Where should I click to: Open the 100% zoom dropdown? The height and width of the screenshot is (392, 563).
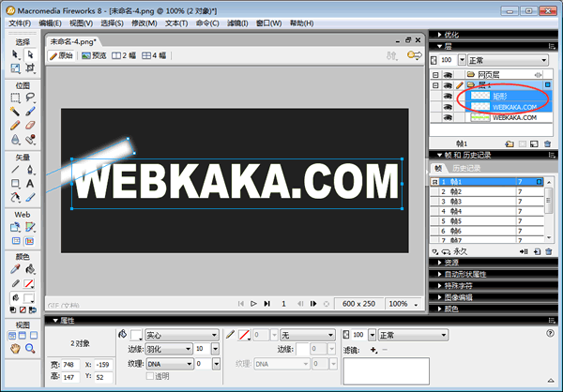coord(398,304)
